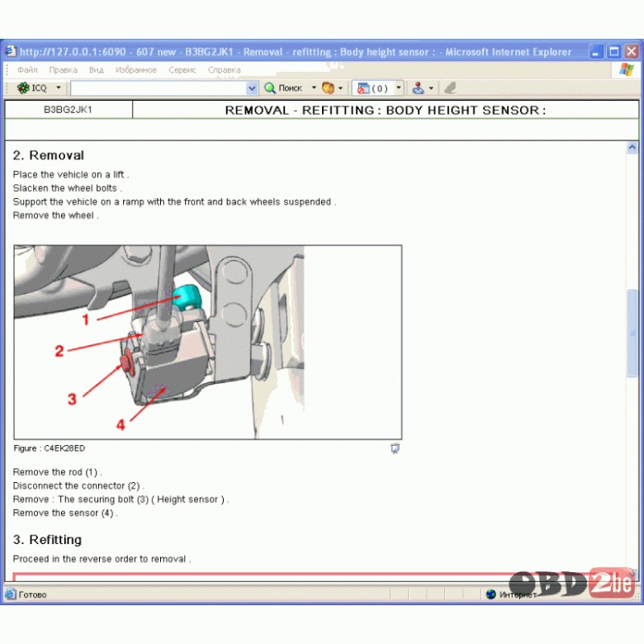Viewport: 644px width, 644px height.
Task: Maximize the Internet Explorer window
Action: (614, 52)
